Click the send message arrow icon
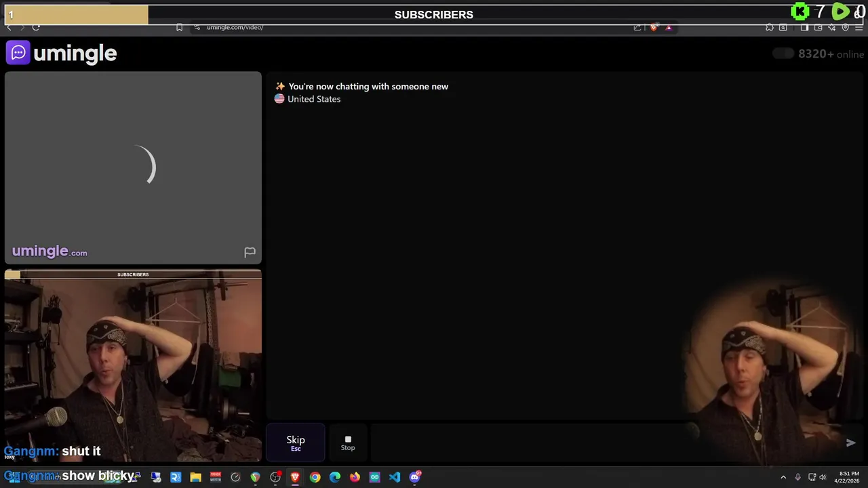The height and width of the screenshot is (488, 868). pyautogui.click(x=850, y=443)
